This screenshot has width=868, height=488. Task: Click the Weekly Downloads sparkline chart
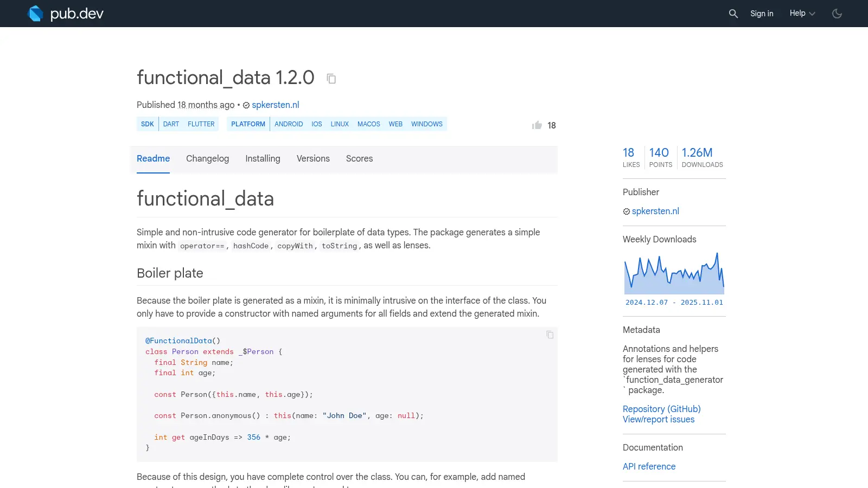(674, 273)
